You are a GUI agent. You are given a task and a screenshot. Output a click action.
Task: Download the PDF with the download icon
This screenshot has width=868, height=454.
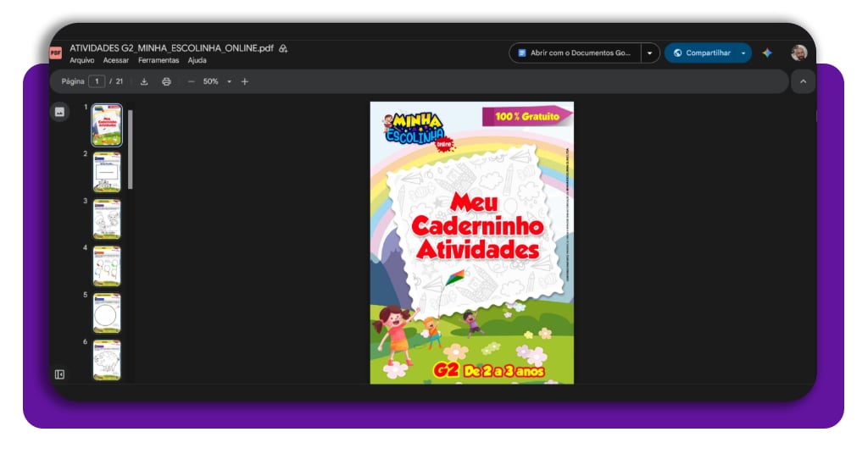point(144,81)
